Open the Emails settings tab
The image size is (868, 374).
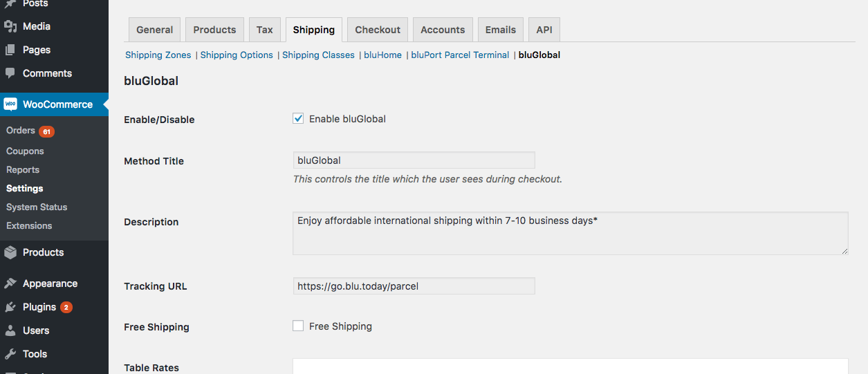pos(501,30)
